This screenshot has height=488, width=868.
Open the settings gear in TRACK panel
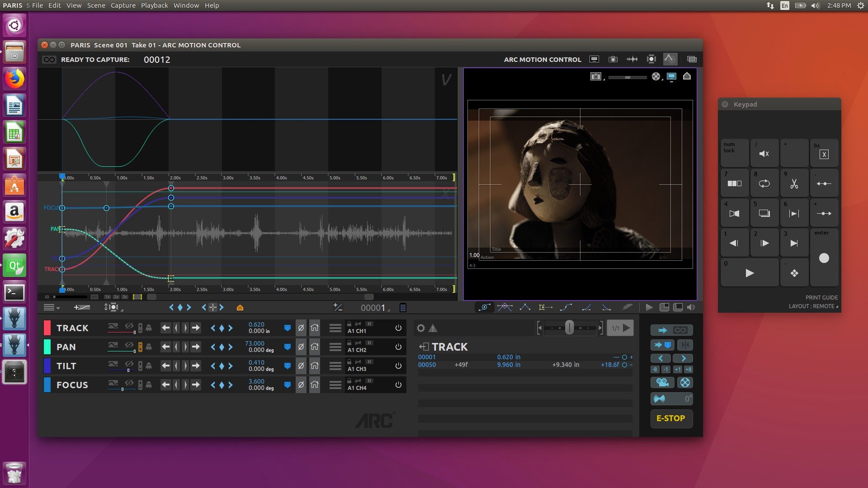(421, 328)
